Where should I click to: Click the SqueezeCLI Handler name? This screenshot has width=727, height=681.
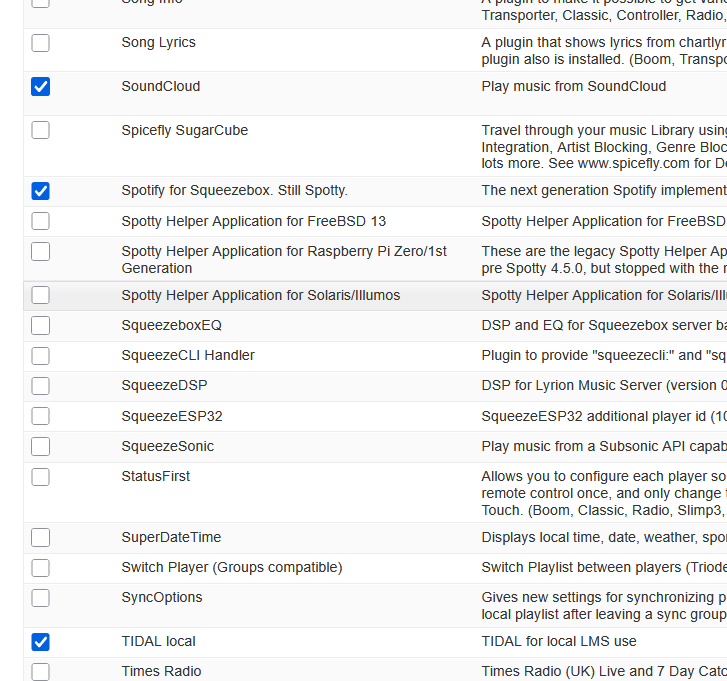[x=188, y=356]
